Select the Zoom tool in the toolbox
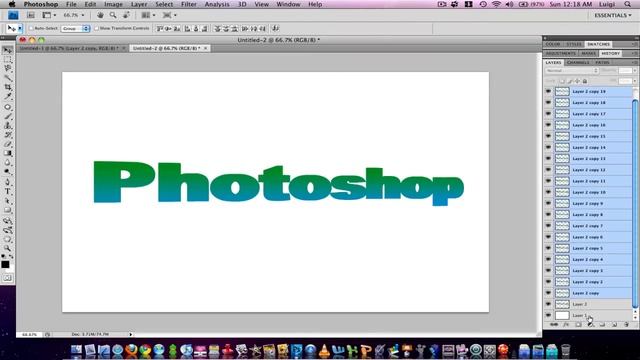The width and height of the screenshot is (640, 360). [7, 248]
